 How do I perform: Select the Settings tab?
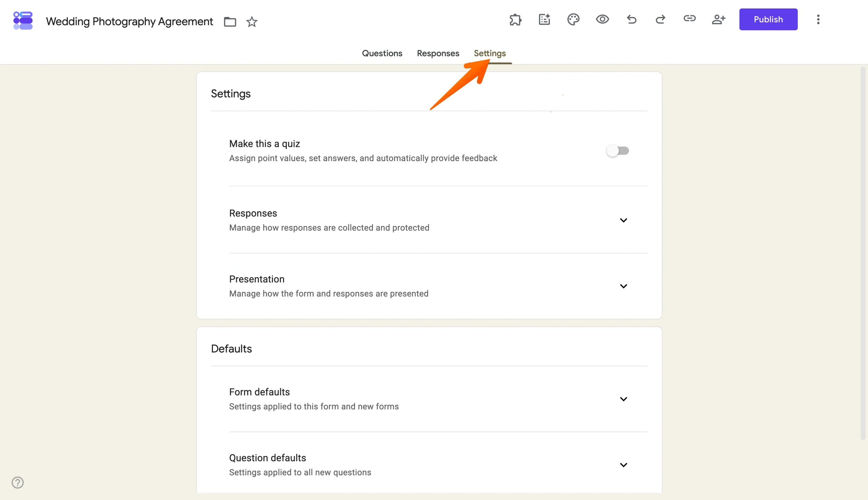[490, 53]
